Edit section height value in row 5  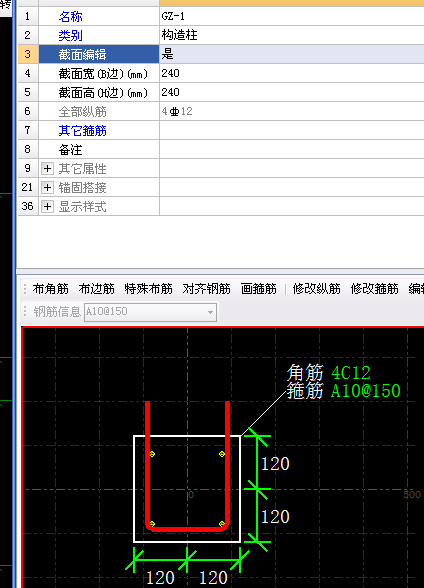pyautogui.click(x=292, y=92)
